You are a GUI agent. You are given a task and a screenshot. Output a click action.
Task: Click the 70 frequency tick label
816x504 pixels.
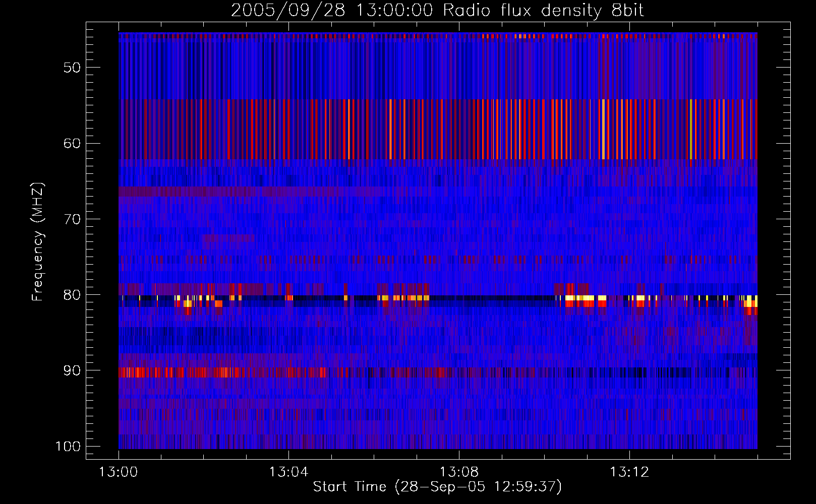click(72, 219)
